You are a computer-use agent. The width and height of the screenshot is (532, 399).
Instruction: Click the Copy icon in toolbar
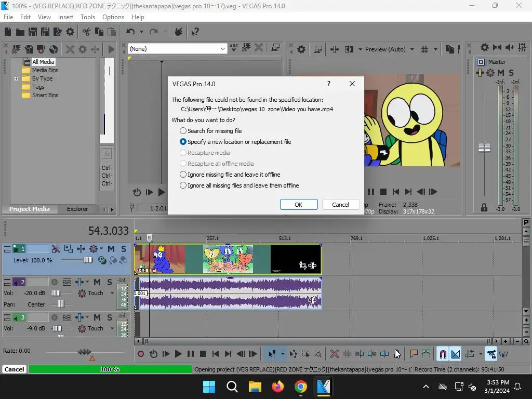[99, 32]
